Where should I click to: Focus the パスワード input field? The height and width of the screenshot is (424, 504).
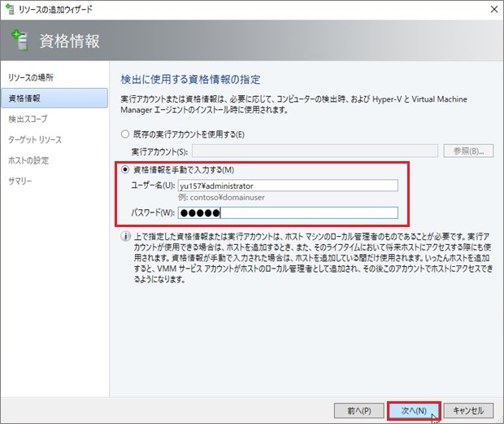click(288, 213)
